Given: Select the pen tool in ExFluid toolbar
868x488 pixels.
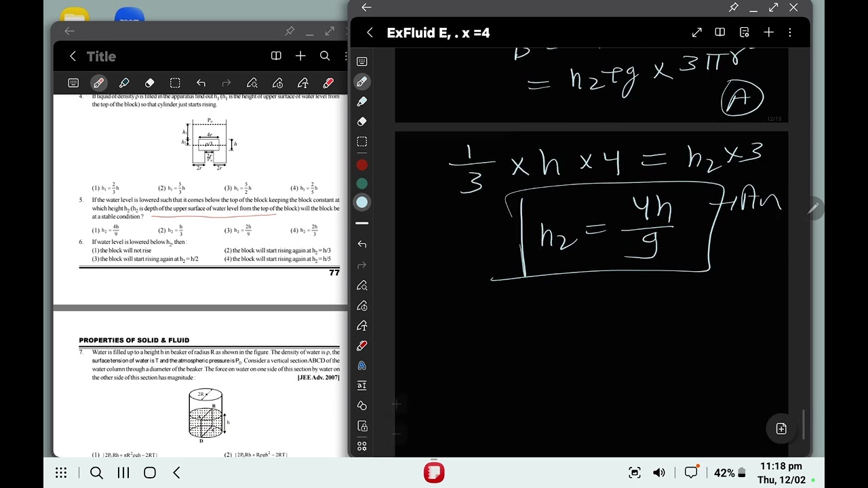Looking at the screenshot, I should pyautogui.click(x=362, y=81).
